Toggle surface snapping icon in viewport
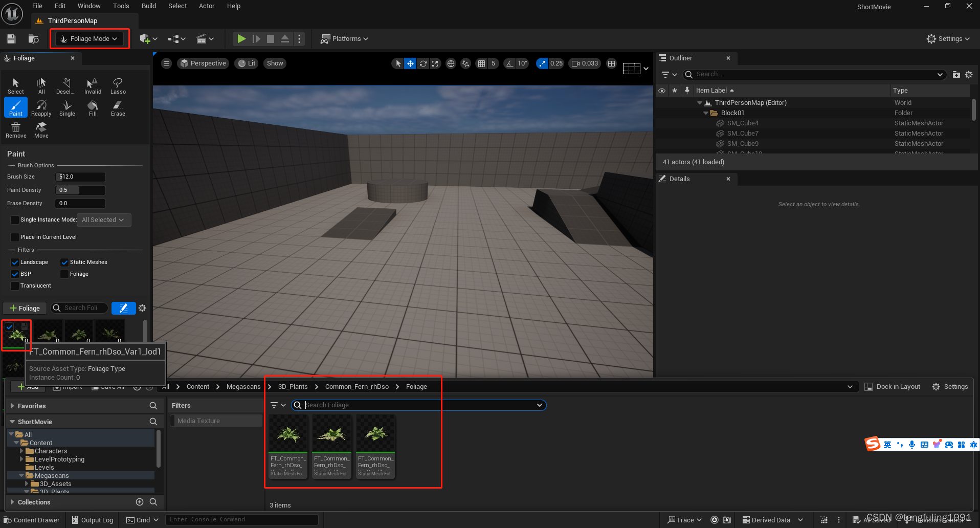The width and height of the screenshot is (980, 528). 465,63
